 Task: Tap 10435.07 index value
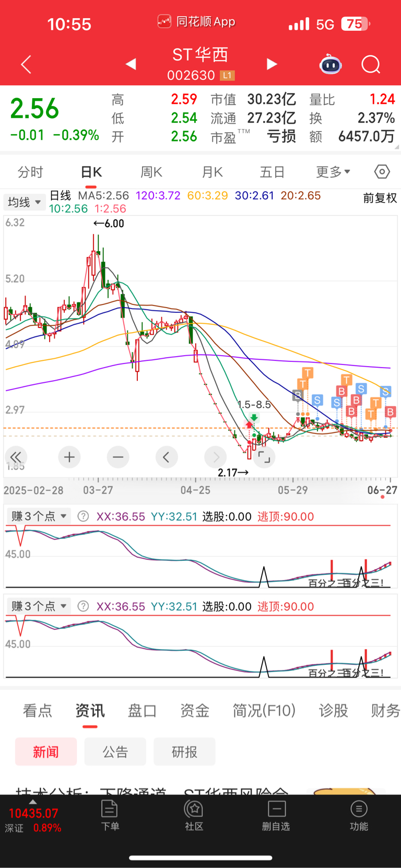[x=33, y=813]
